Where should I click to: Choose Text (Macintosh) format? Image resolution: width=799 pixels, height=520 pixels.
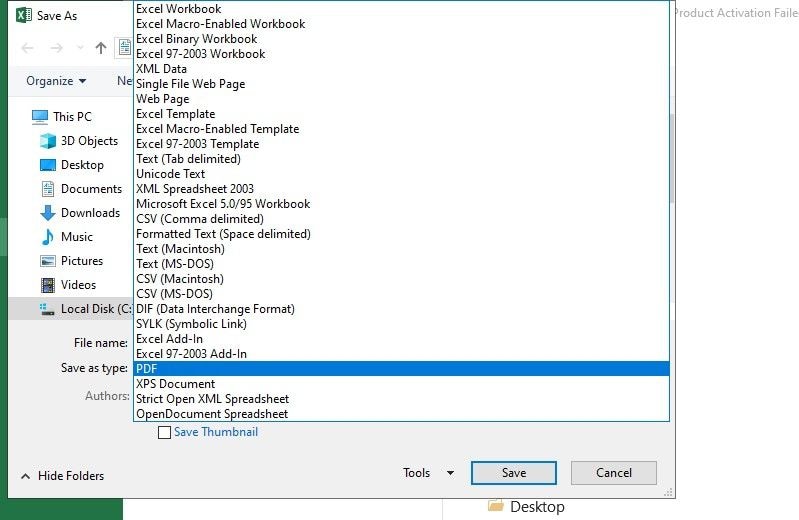401,249
